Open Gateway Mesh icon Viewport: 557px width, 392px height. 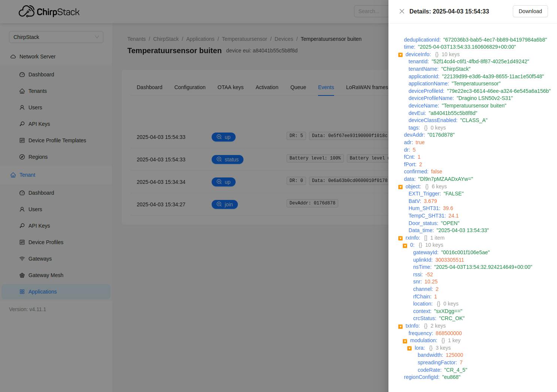tap(22, 275)
